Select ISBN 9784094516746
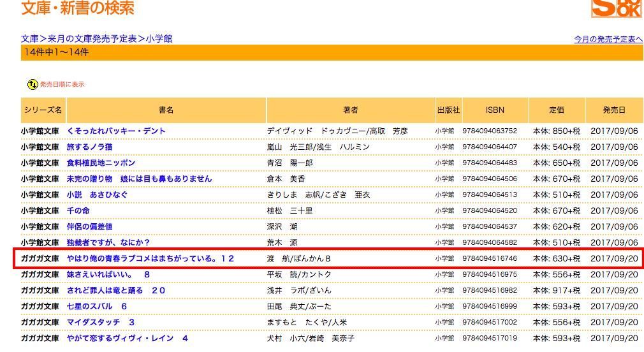 coord(490,259)
